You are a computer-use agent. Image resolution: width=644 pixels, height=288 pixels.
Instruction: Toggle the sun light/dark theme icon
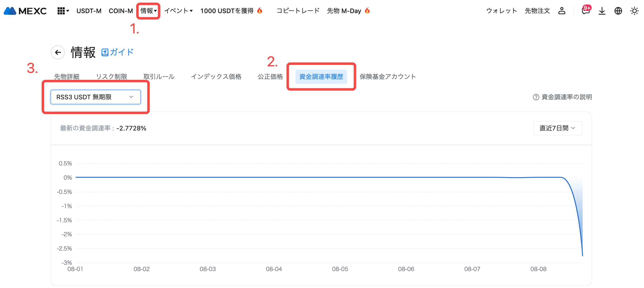(x=634, y=11)
